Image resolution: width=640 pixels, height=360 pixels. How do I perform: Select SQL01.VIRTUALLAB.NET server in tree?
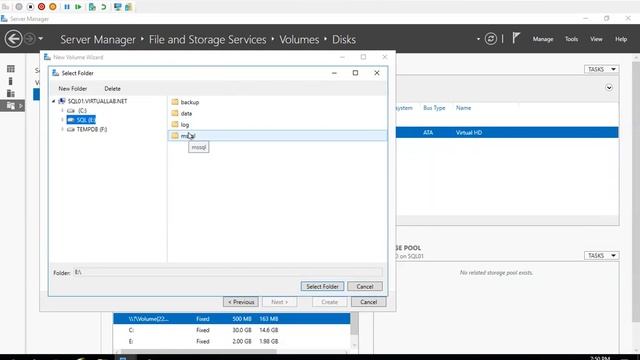pos(97,101)
